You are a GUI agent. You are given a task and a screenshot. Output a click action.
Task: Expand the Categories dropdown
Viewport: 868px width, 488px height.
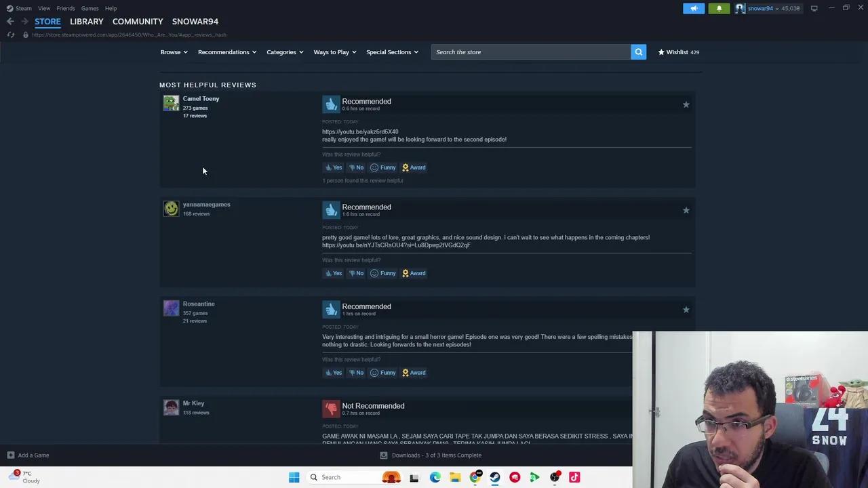click(284, 52)
